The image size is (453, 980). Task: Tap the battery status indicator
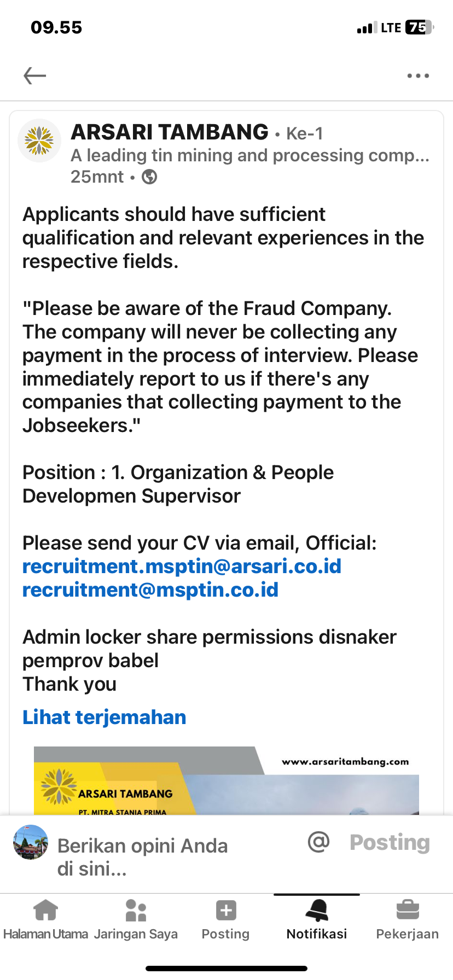click(419, 27)
